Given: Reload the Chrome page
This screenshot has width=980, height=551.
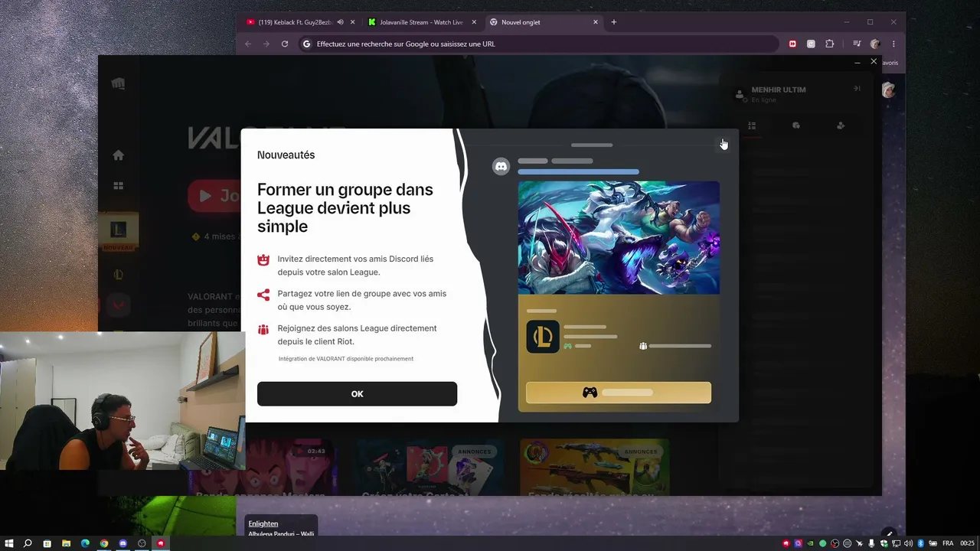Looking at the screenshot, I should click(285, 44).
